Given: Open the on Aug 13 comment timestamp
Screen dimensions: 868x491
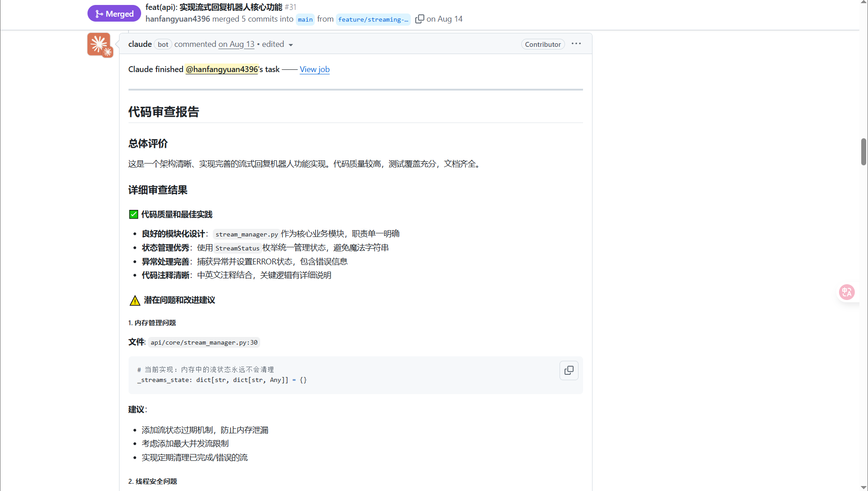Looking at the screenshot, I should (236, 44).
